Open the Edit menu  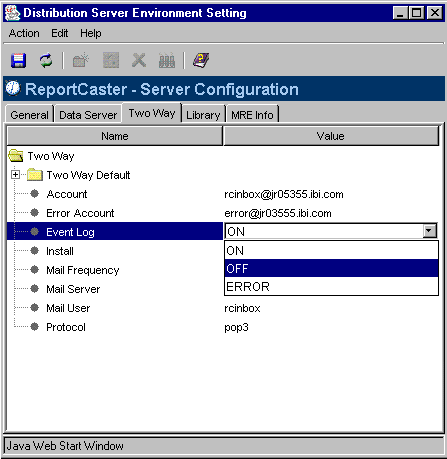coord(59,33)
